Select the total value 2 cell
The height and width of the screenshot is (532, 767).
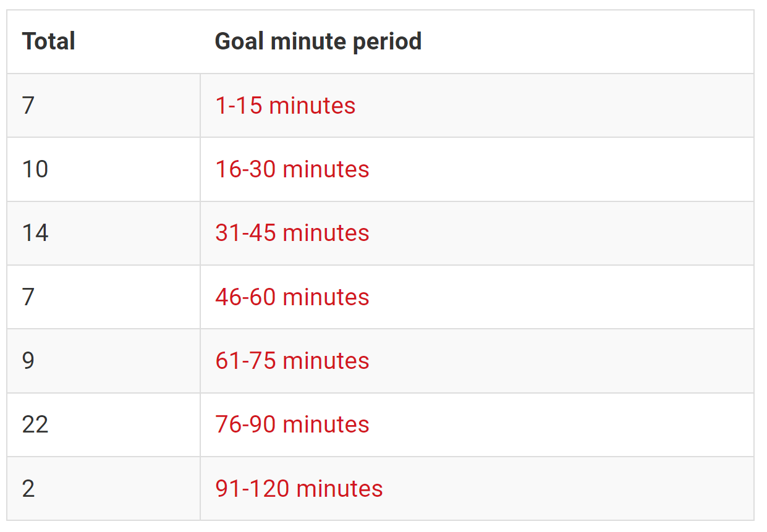pyautogui.click(x=28, y=489)
